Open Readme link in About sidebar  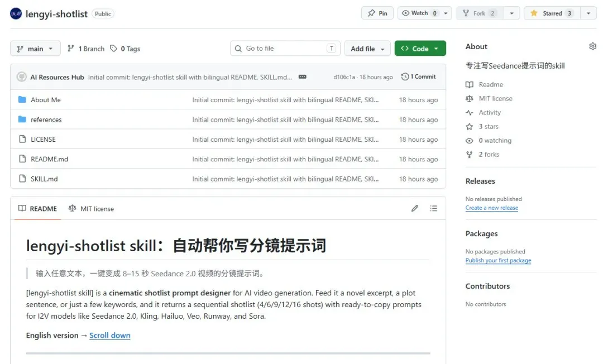click(x=491, y=84)
